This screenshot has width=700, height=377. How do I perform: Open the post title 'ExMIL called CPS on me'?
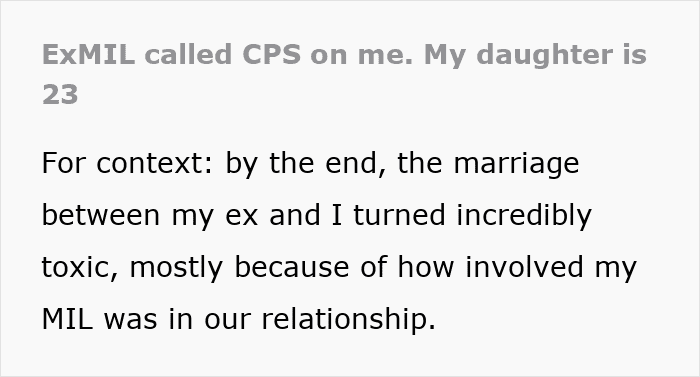(x=344, y=74)
